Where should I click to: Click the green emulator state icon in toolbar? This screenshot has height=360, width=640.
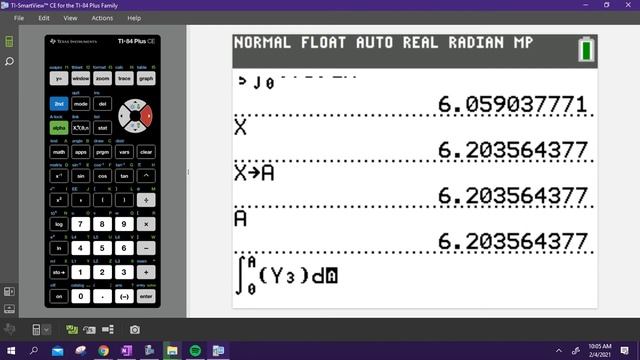pos(72,329)
